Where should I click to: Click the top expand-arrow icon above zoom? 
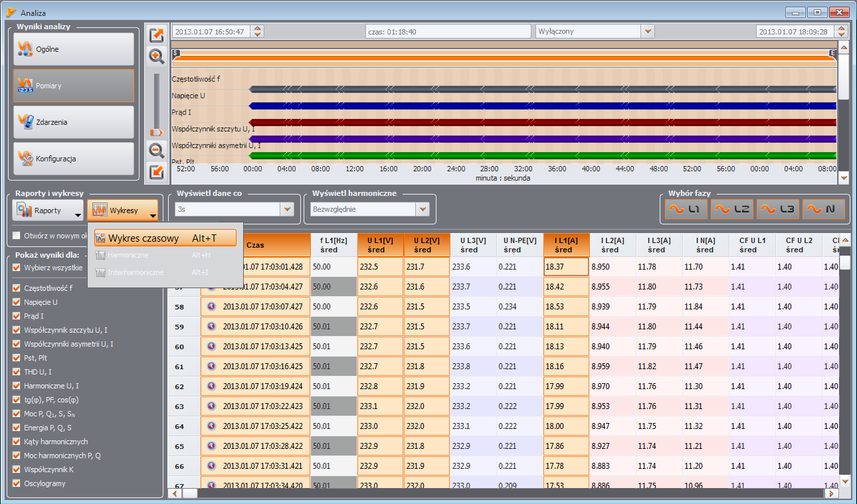click(157, 35)
